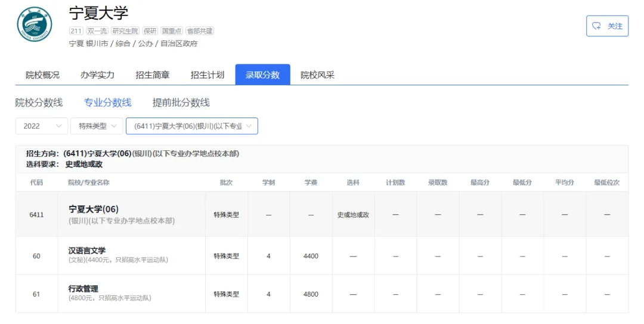Image resolution: width=644 pixels, height=324 pixels.
Task: Click the 录取数 column header
Action: (x=438, y=182)
